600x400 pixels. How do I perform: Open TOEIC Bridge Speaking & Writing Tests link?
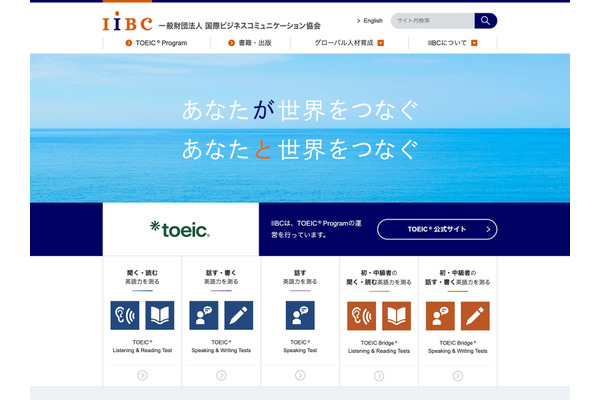click(x=458, y=347)
